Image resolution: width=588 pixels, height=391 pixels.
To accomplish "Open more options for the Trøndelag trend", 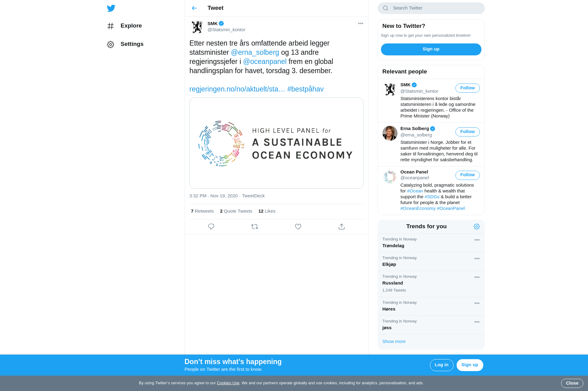I will (x=477, y=240).
